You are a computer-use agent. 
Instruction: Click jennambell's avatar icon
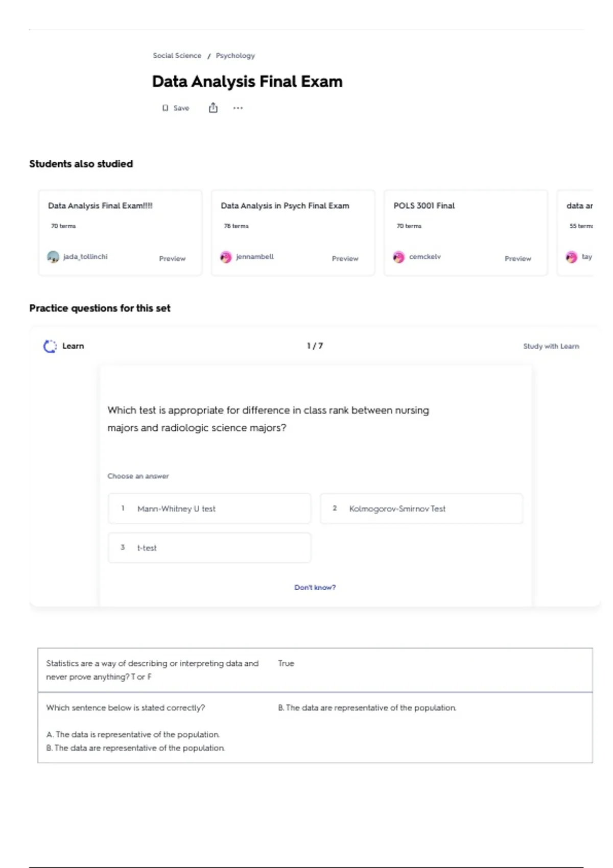pyautogui.click(x=226, y=257)
